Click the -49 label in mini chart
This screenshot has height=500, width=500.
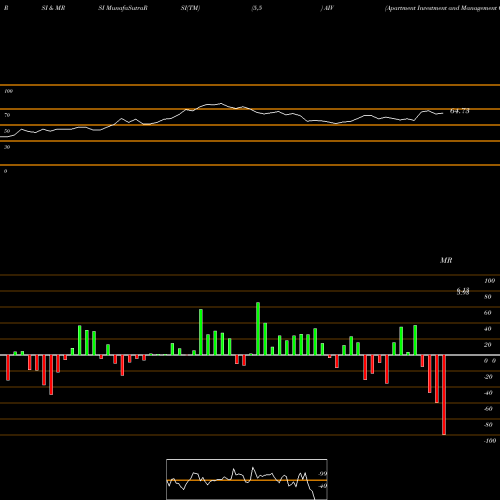322,486
